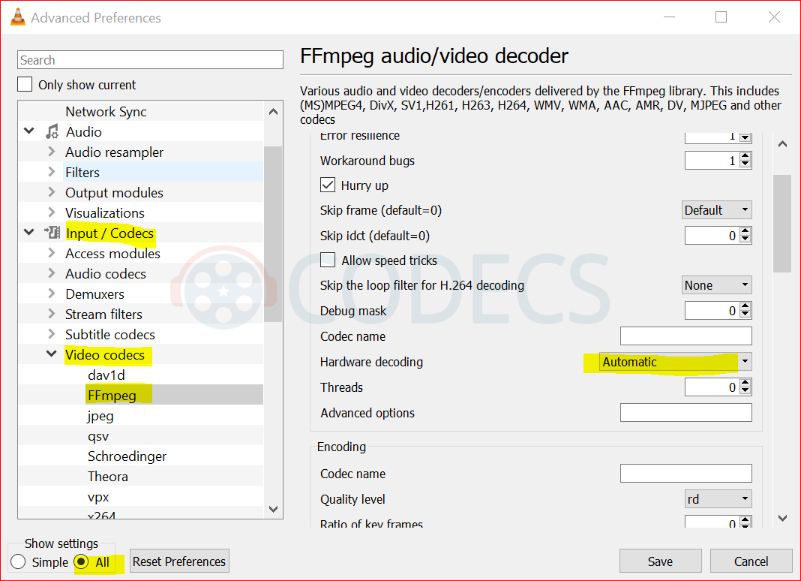Click the Audio music note icon

(52, 132)
